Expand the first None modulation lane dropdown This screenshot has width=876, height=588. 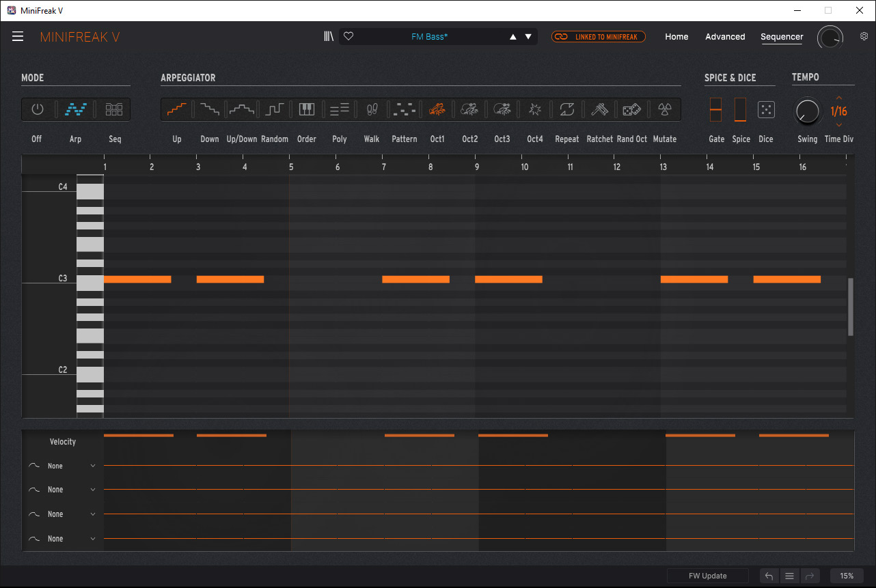click(93, 466)
